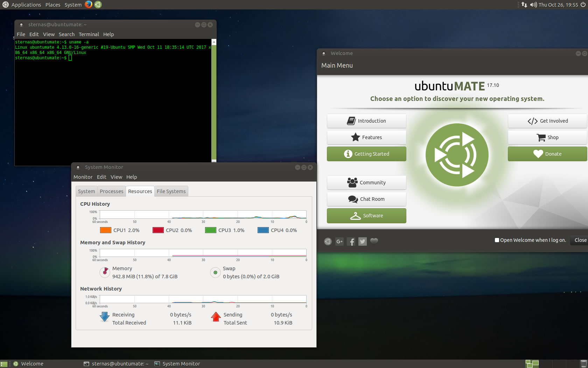Open the Applications menu

click(x=26, y=5)
